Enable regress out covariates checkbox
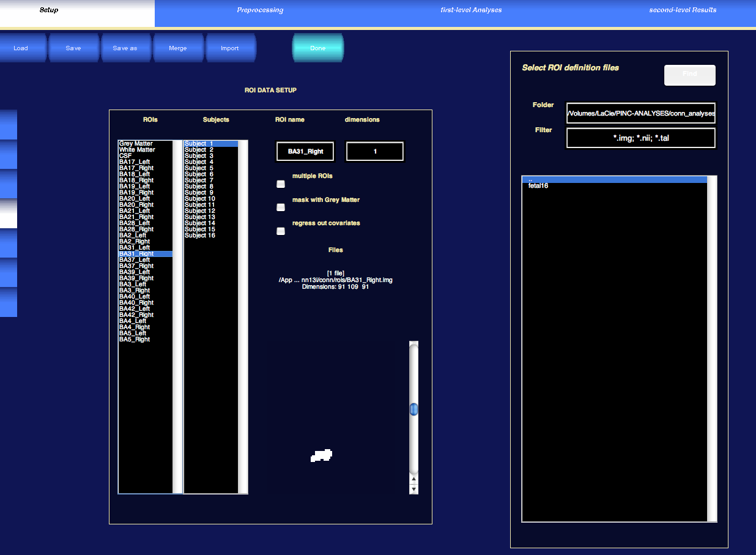The image size is (756, 555). click(x=281, y=231)
